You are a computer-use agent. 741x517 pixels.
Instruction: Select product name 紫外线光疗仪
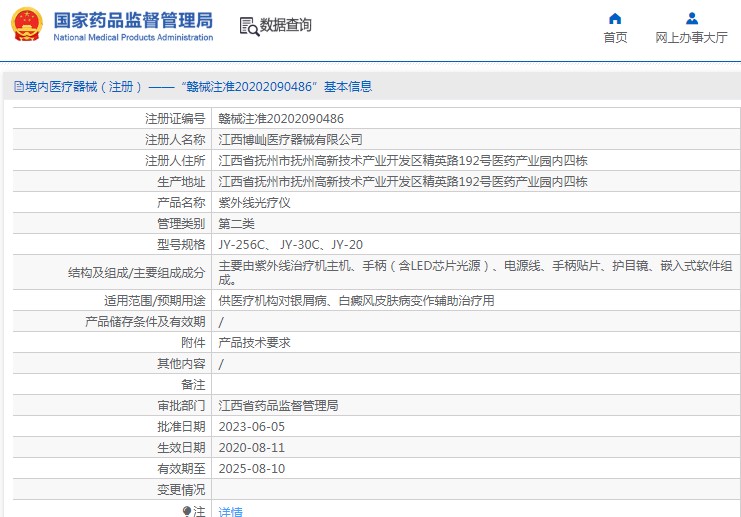point(254,203)
